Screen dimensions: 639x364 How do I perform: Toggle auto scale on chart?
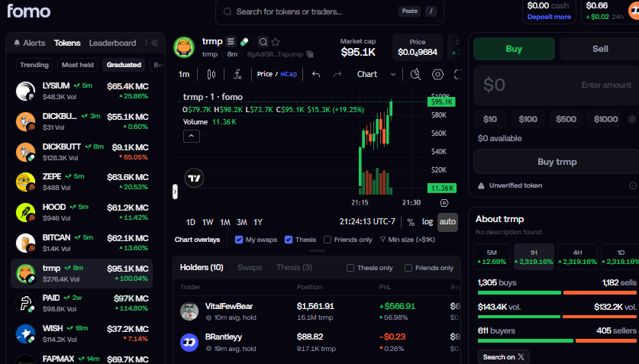click(x=447, y=222)
